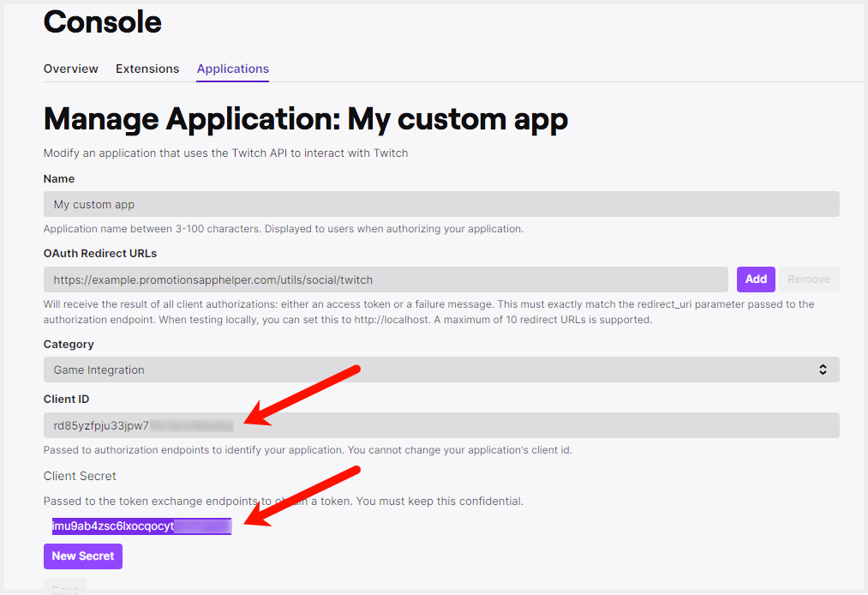
Task: Click the 'Modify an application' description text
Action: [226, 153]
